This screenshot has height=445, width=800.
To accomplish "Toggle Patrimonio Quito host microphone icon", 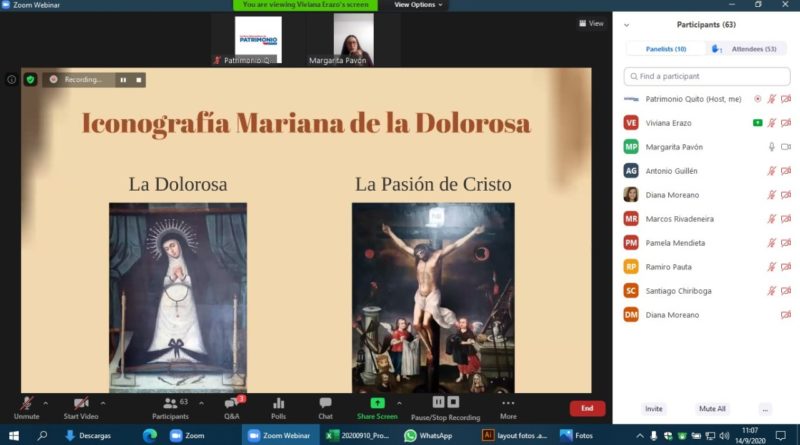I will tap(771, 99).
